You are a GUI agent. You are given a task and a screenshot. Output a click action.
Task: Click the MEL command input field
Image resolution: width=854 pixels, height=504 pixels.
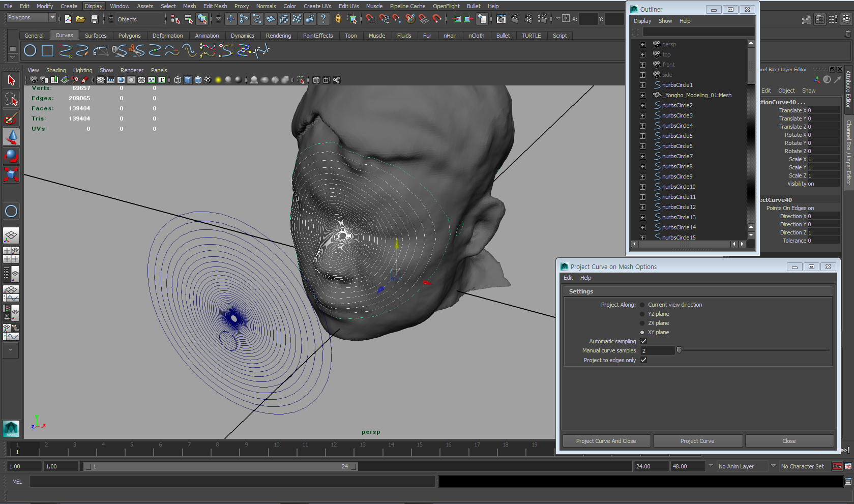(232, 482)
